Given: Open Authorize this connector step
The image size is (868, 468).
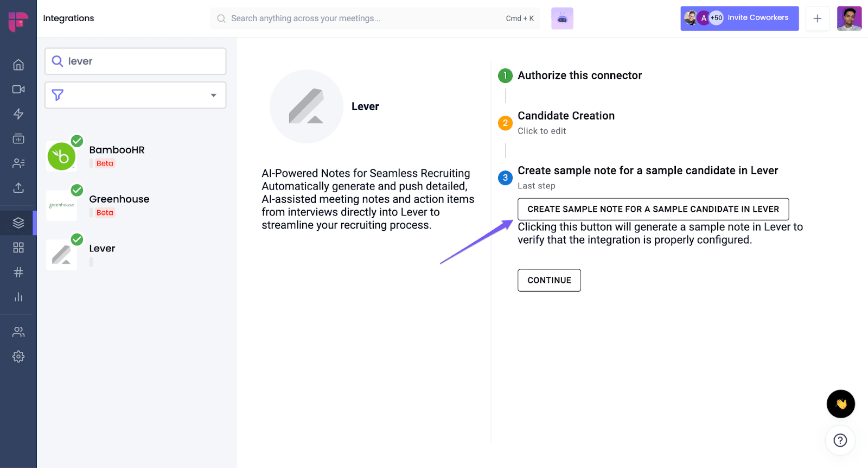Looking at the screenshot, I should click(579, 75).
